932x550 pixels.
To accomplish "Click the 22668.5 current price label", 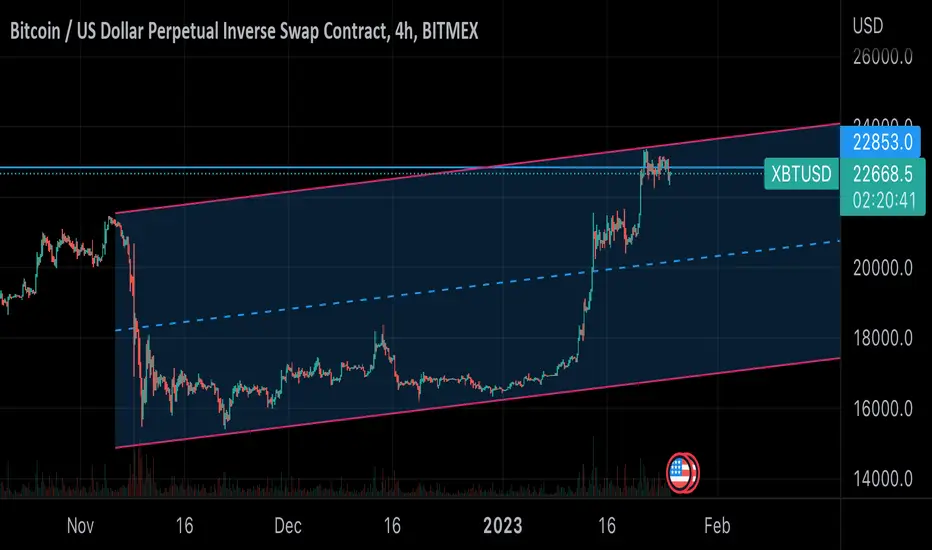I will coord(883,174).
